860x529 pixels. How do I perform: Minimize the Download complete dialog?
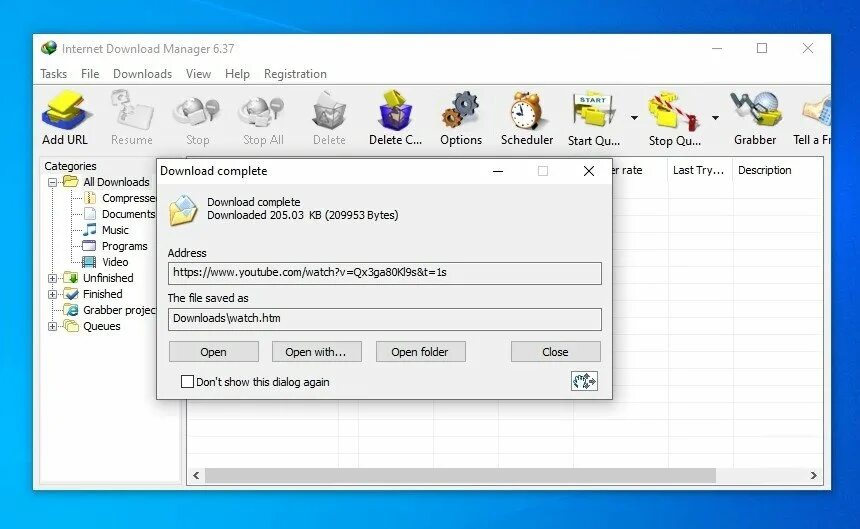point(498,171)
